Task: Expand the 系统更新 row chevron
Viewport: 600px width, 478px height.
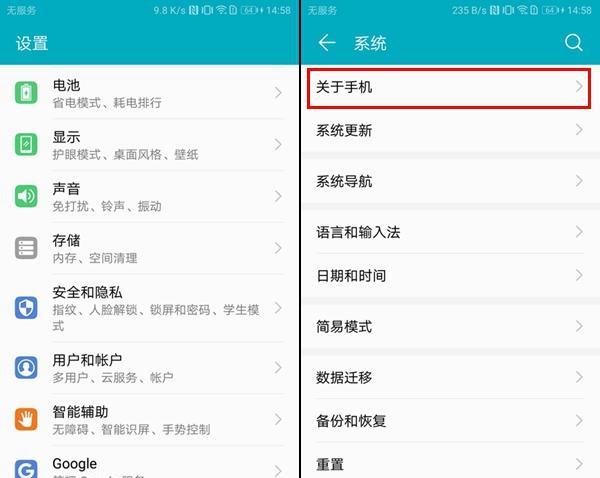Action: [x=579, y=130]
